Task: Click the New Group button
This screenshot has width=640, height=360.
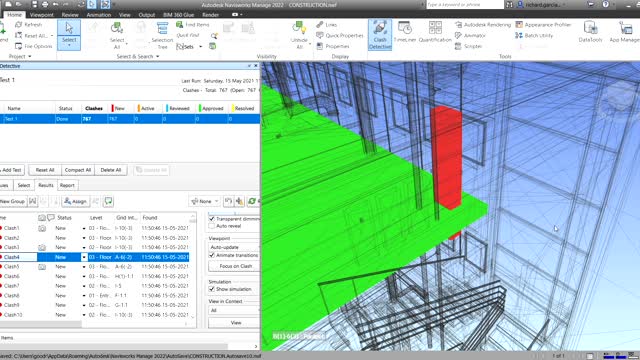Action: pos(13,201)
